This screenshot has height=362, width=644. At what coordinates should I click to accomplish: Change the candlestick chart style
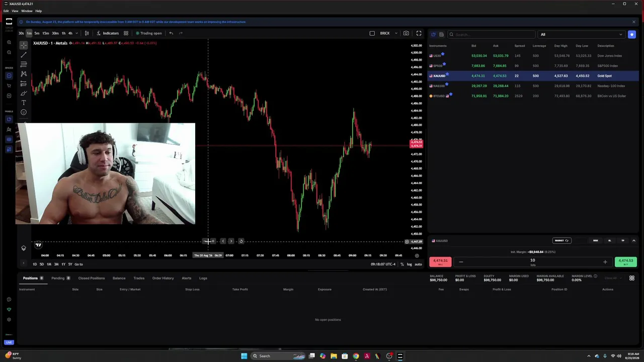(87, 33)
